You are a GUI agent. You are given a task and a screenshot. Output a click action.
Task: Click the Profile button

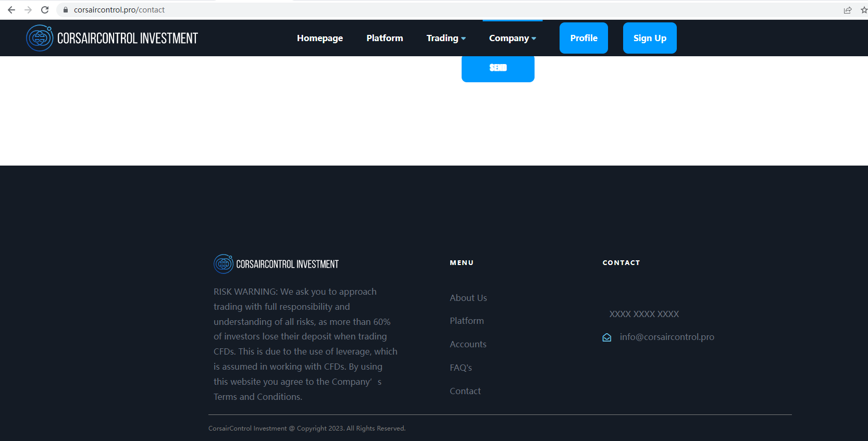(x=584, y=38)
